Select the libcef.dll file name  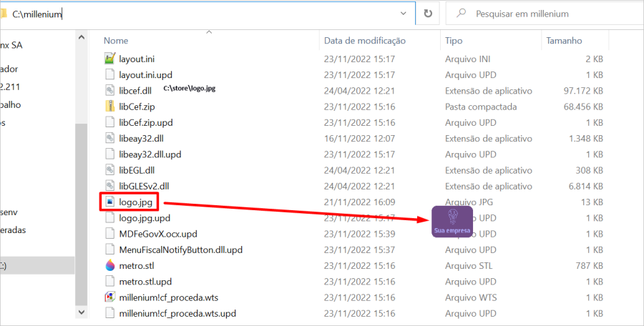(x=135, y=90)
